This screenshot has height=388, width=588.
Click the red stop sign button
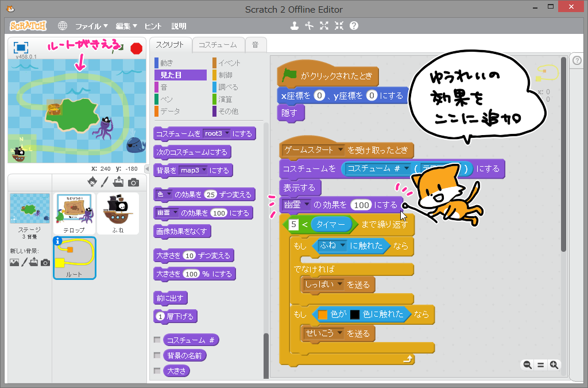click(137, 48)
